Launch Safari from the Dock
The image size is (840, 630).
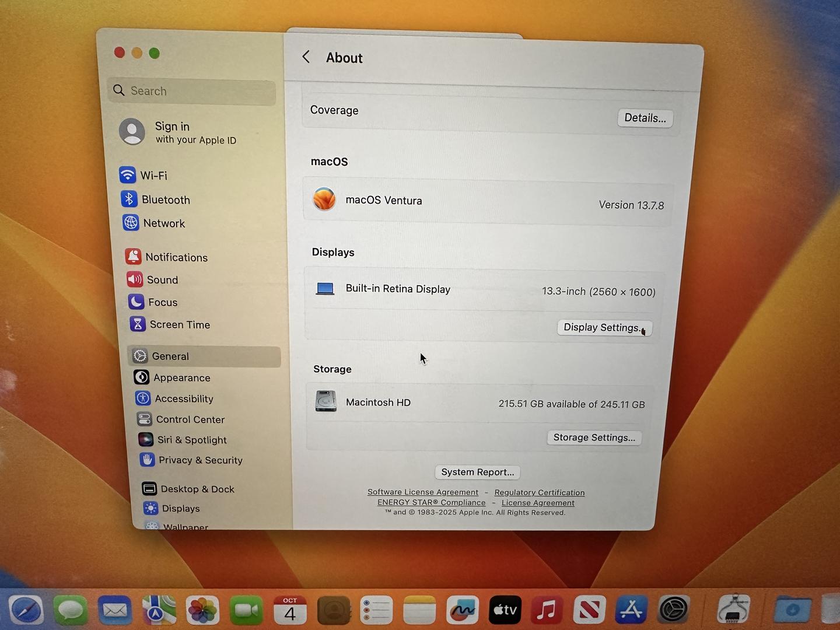pos(26,610)
